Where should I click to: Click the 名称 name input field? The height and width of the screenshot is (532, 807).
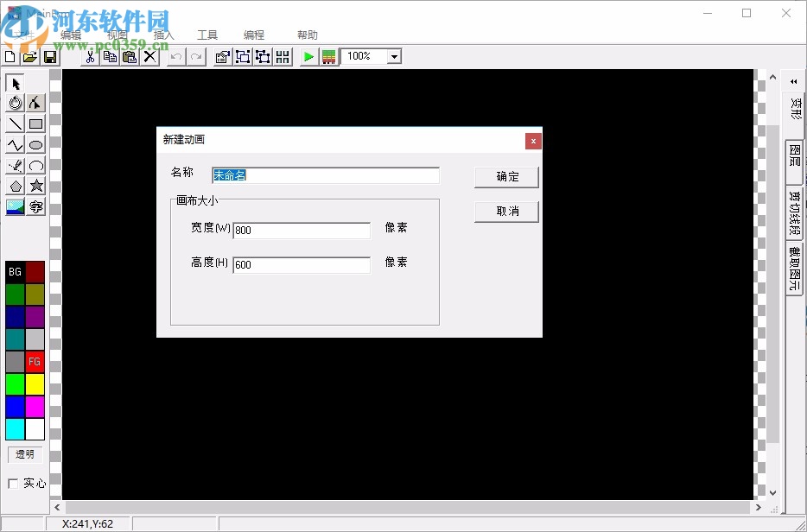click(326, 175)
